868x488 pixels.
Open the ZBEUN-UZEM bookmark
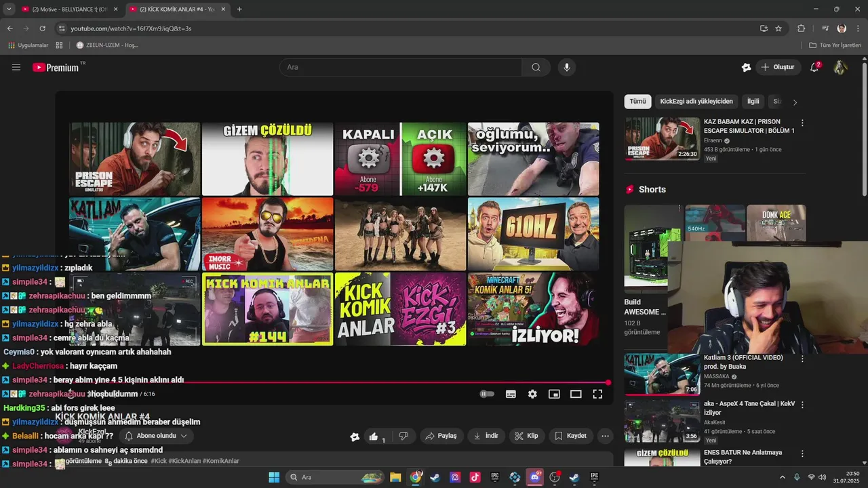pyautogui.click(x=107, y=45)
